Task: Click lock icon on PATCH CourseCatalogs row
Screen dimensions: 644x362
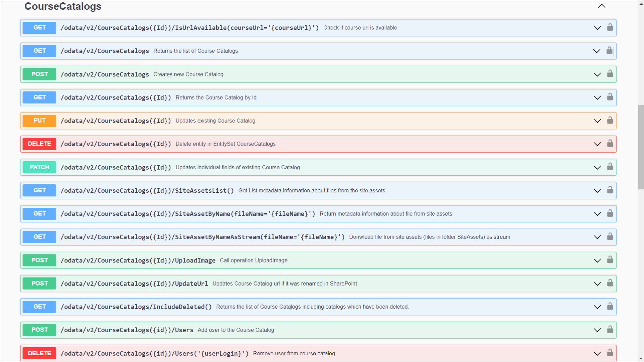Action: (x=610, y=167)
